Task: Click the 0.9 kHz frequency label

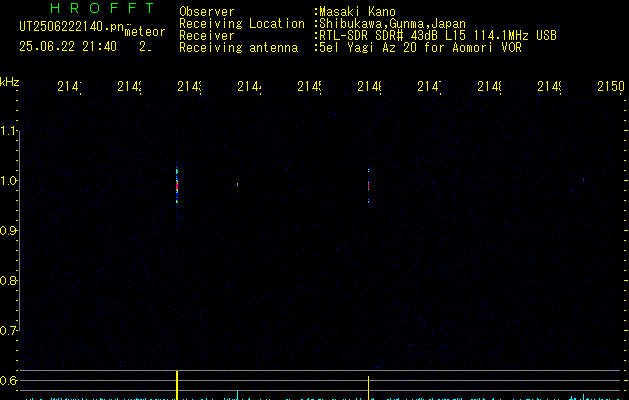Action: point(8,231)
